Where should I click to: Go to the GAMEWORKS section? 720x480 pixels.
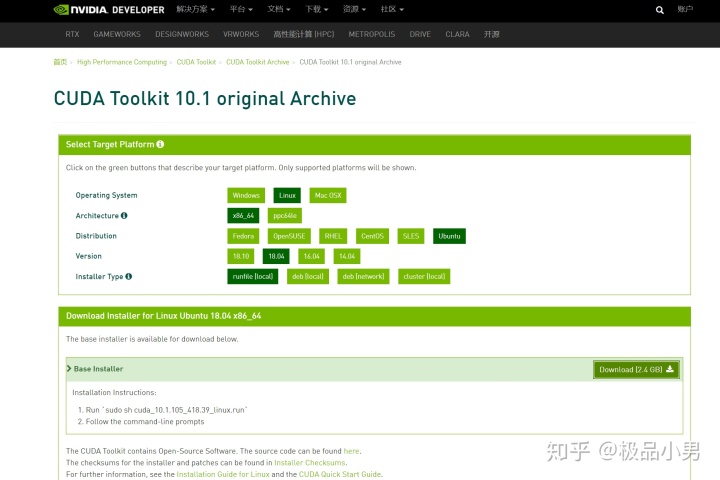tap(117, 34)
